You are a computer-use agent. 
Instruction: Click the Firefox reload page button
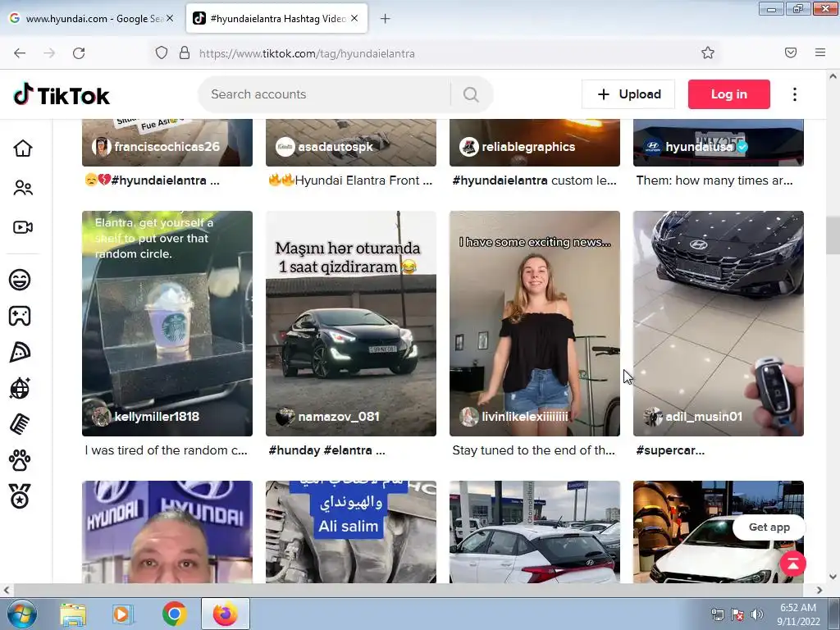coord(79,53)
